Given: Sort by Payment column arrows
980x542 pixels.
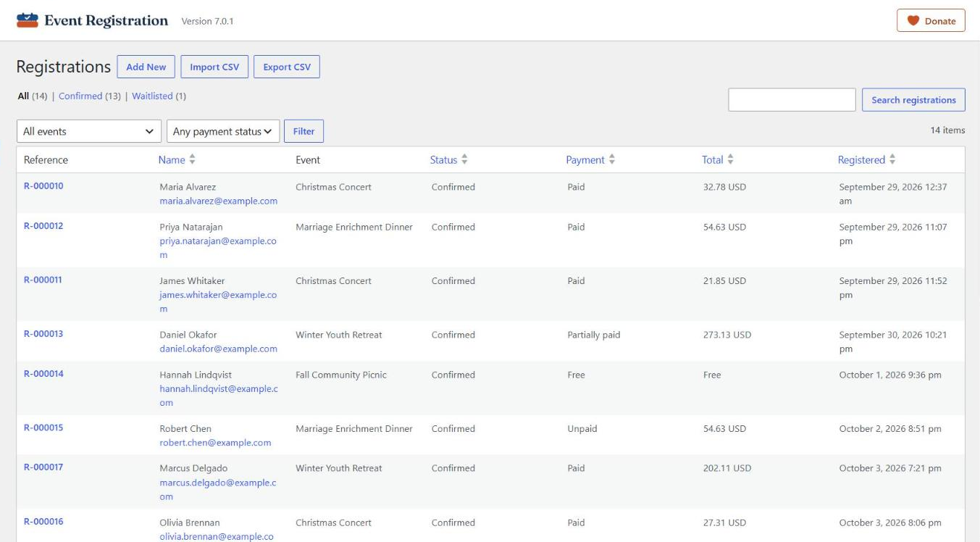Looking at the screenshot, I should point(611,159).
